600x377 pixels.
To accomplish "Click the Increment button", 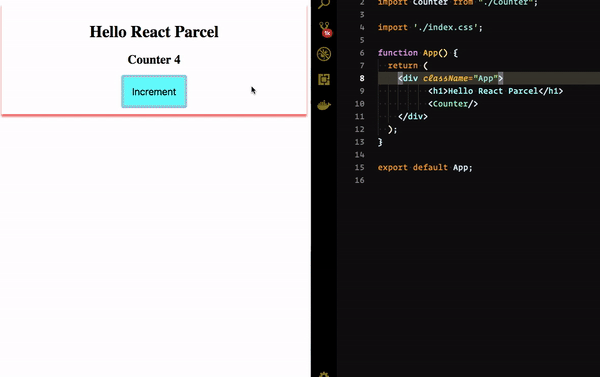I will coord(154,91).
